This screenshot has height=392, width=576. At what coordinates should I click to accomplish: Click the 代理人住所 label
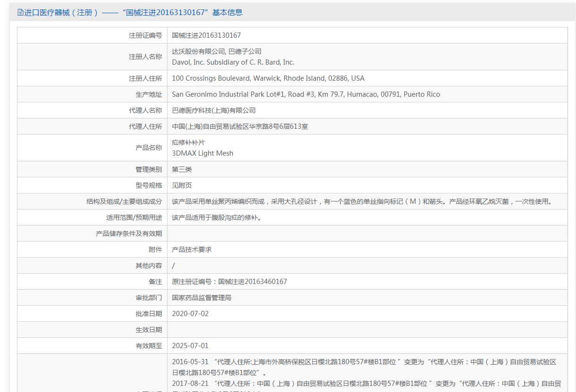[x=145, y=126]
